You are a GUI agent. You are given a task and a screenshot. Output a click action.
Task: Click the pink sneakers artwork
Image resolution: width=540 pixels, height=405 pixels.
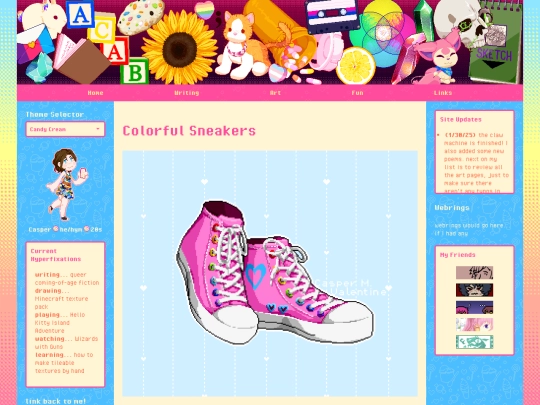pyautogui.click(x=275, y=272)
